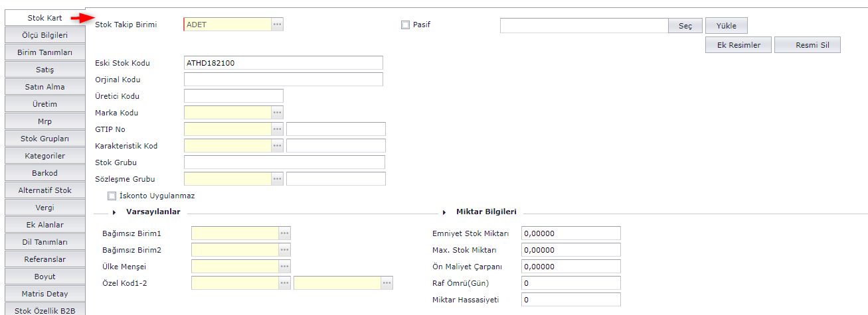Go to the Alternatif Stok tab

click(x=45, y=190)
